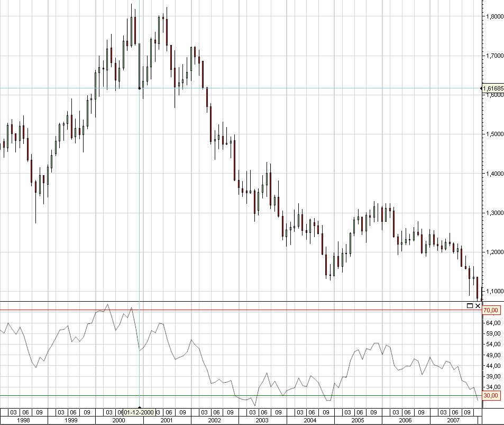Viewport: 504px width, 425px height.
Task: Click the 1,5000 price axis label
Action: [x=494, y=134]
